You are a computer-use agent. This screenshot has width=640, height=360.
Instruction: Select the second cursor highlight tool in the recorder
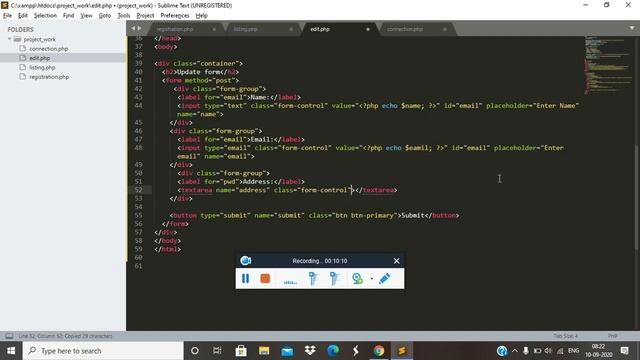click(334, 278)
